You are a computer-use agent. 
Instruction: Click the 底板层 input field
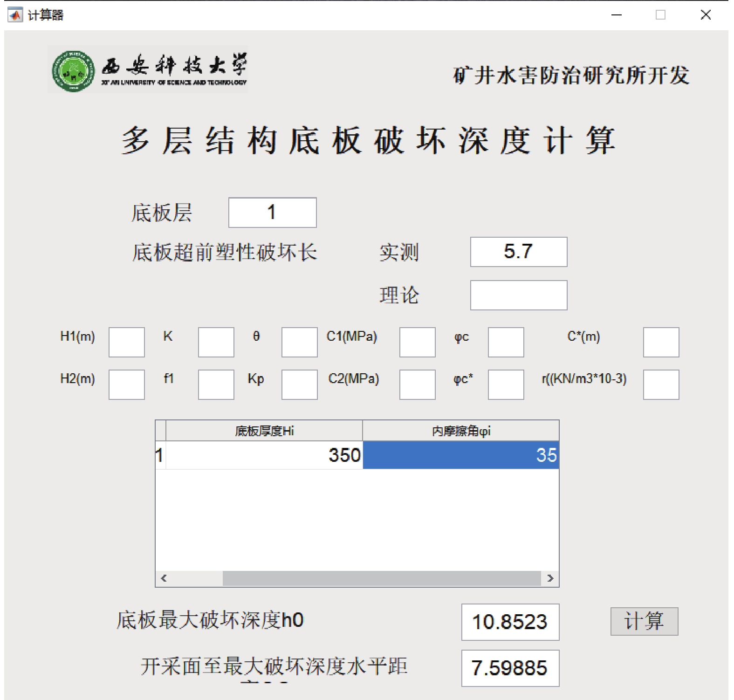[x=272, y=213]
